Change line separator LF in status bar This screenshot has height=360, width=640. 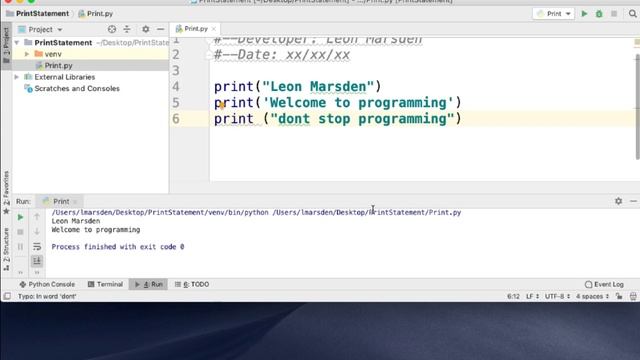coord(532,296)
